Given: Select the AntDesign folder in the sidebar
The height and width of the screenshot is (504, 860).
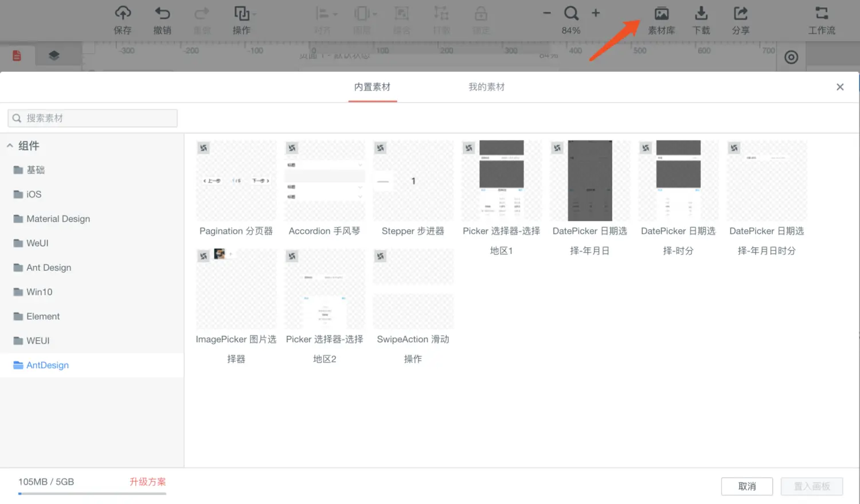Looking at the screenshot, I should click(x=48, y=365).
